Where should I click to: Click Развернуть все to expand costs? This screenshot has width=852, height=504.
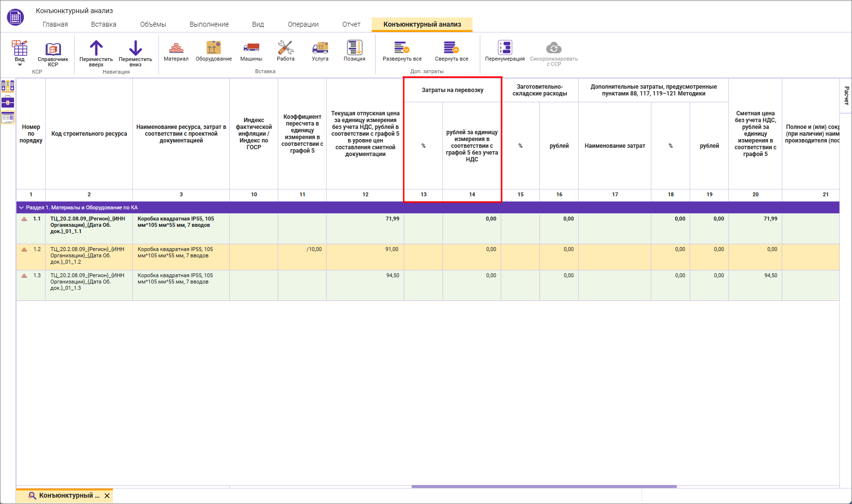[402, 51]
